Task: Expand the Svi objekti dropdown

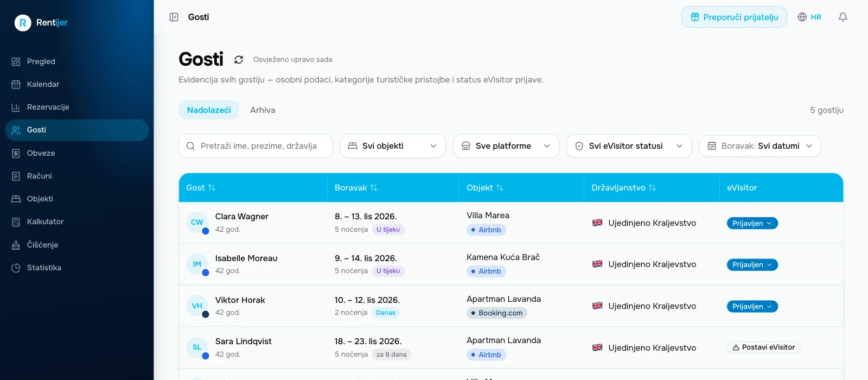Action: [x=393, y=146]
